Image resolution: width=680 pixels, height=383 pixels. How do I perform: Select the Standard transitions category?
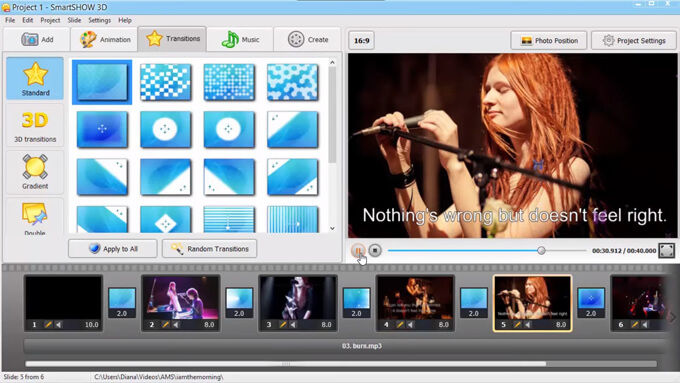point(35,79)
